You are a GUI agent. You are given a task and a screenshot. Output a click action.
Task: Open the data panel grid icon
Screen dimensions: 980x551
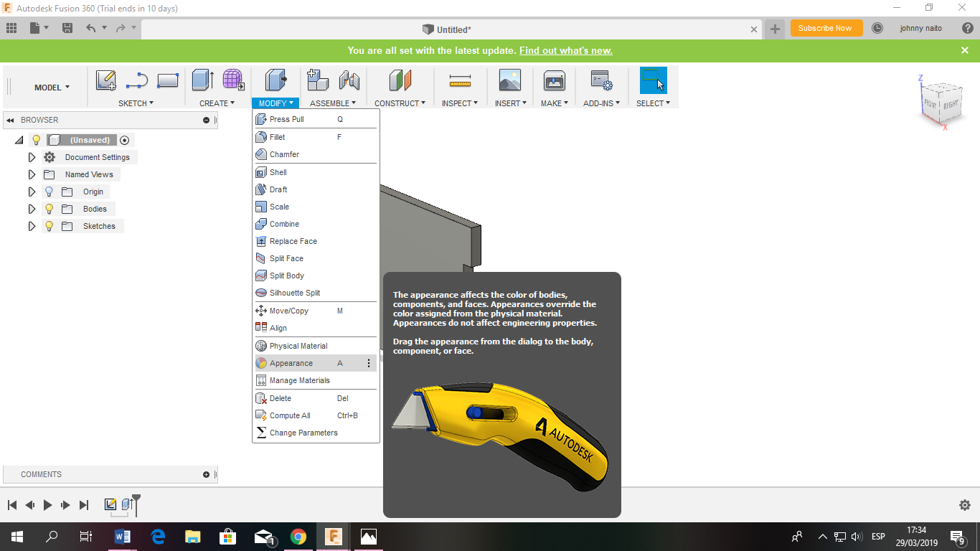coord(11,28)
